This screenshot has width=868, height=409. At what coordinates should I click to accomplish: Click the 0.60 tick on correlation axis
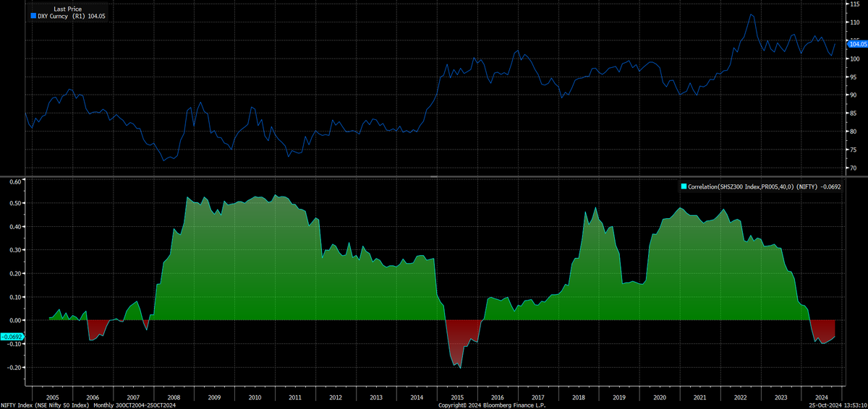[x=15, y=181]
